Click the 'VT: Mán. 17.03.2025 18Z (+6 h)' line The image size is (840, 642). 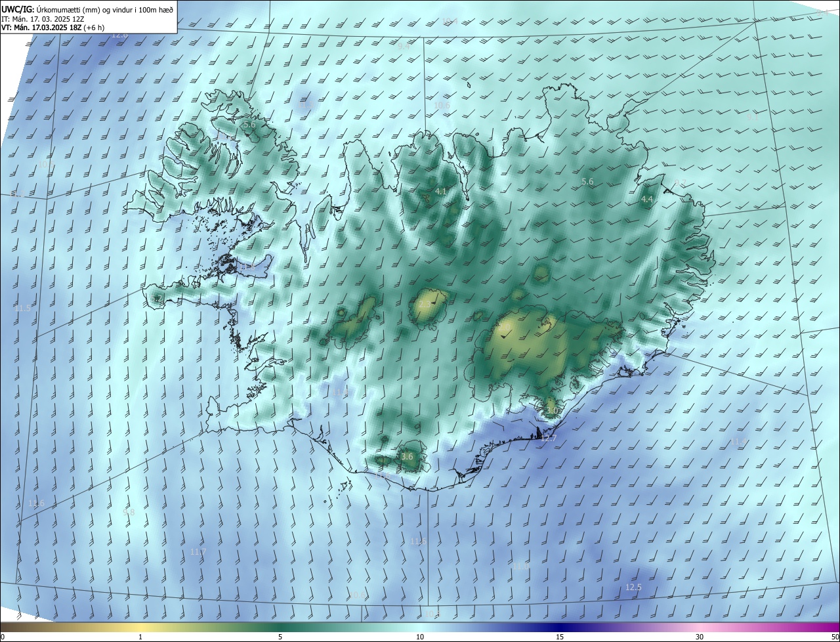pos(52,28)
